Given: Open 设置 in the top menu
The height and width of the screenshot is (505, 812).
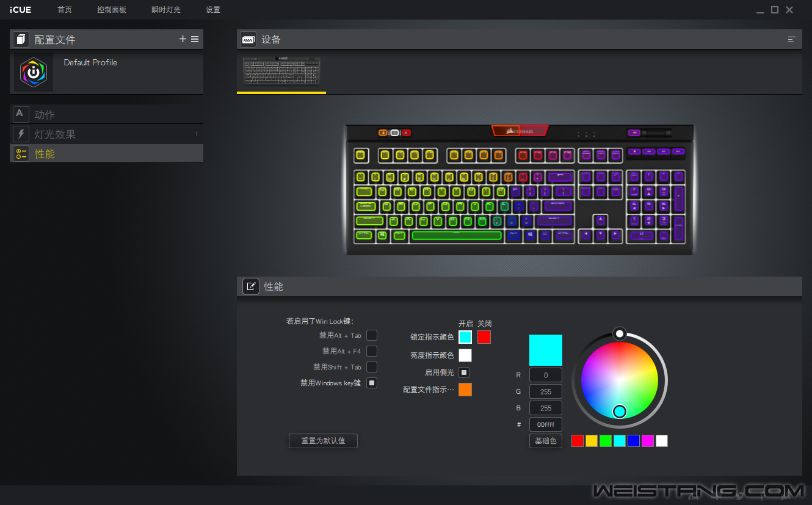Looking at the screenshot, I should coord(213,10).
